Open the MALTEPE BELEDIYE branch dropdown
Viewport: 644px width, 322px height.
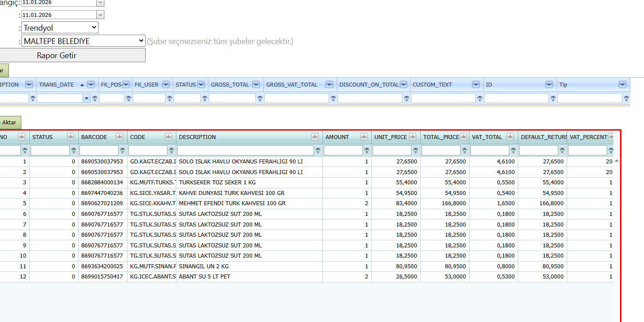[83, 41]
